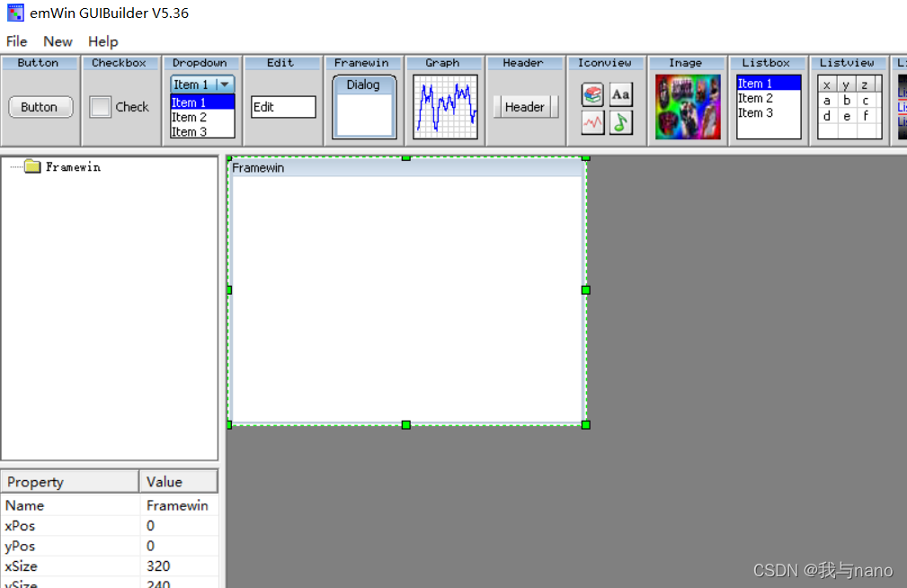Open the File menu

[x=16, y=41]
